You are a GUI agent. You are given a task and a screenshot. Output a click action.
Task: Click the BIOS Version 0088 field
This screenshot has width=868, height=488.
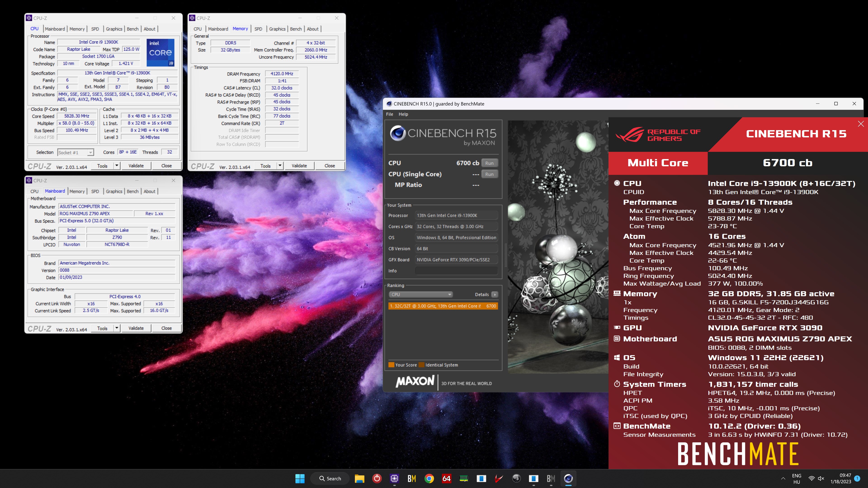(117, 270)
